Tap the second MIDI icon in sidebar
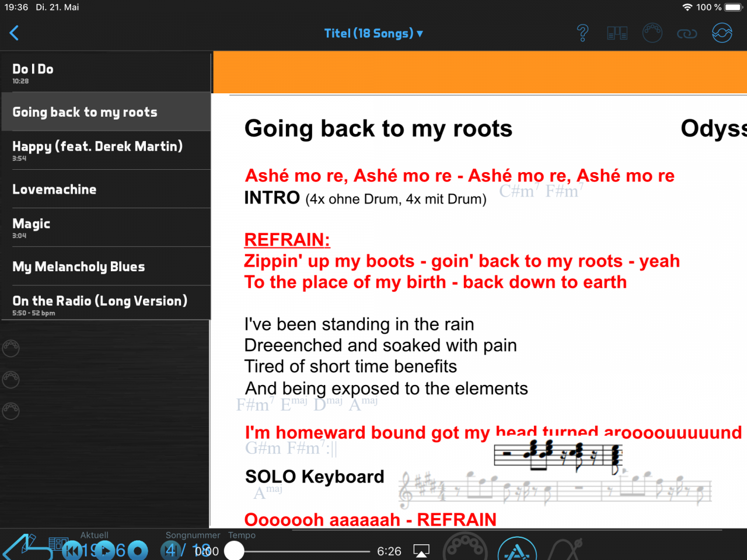The height and width of the screenshot is (560, 747). pyautogui.click(x=11, y=380)
